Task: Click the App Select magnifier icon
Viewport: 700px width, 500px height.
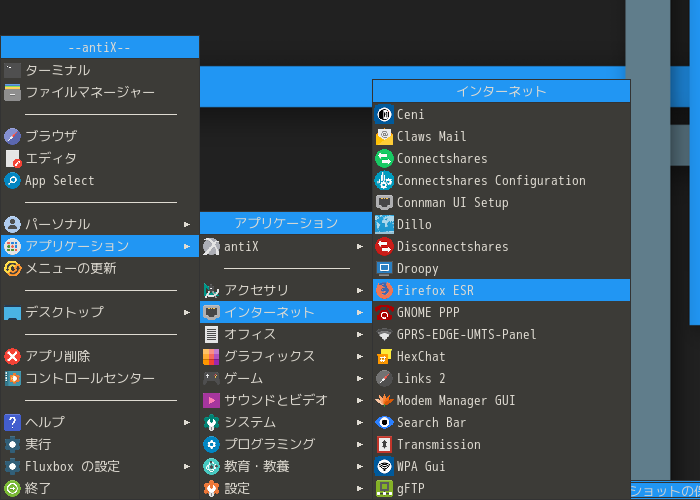Action: [12, 180]
